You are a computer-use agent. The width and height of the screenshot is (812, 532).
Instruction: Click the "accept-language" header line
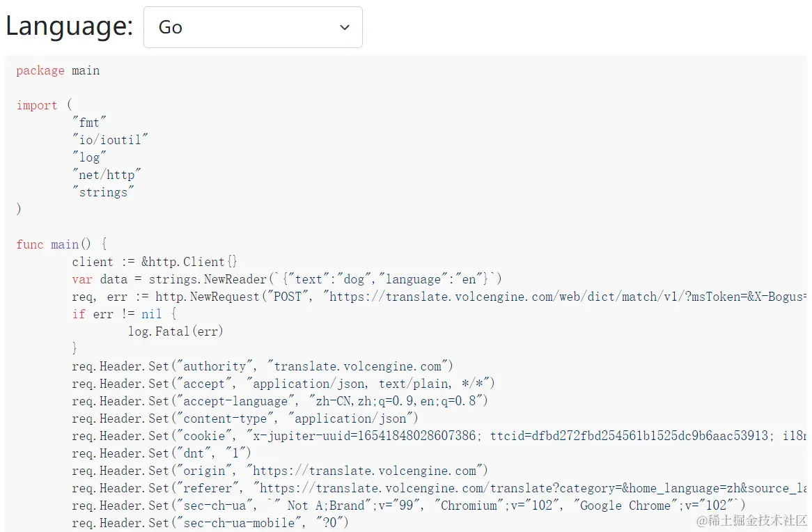[280, 401]
